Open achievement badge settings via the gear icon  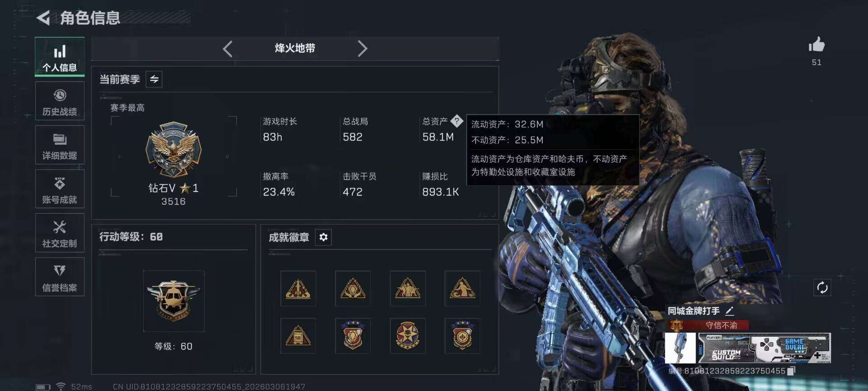click(323, 237)
